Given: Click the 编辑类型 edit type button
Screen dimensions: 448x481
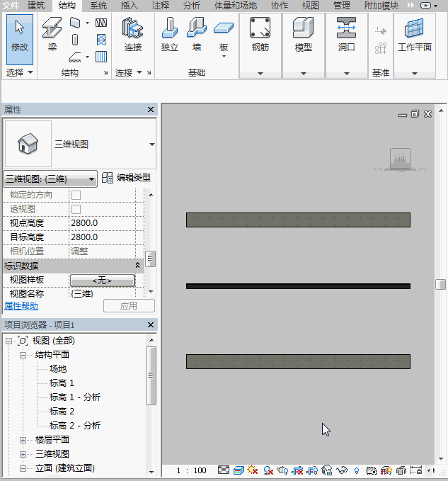Looking at the screenshot, I should click(127, 178).
